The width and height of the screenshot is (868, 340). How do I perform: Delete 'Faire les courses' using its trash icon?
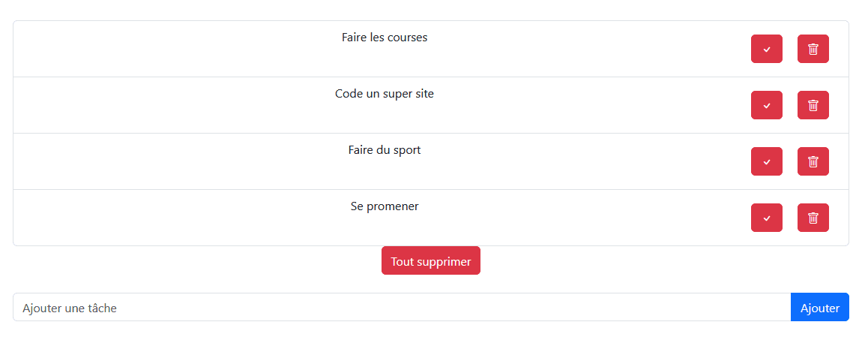coord(813,49)
